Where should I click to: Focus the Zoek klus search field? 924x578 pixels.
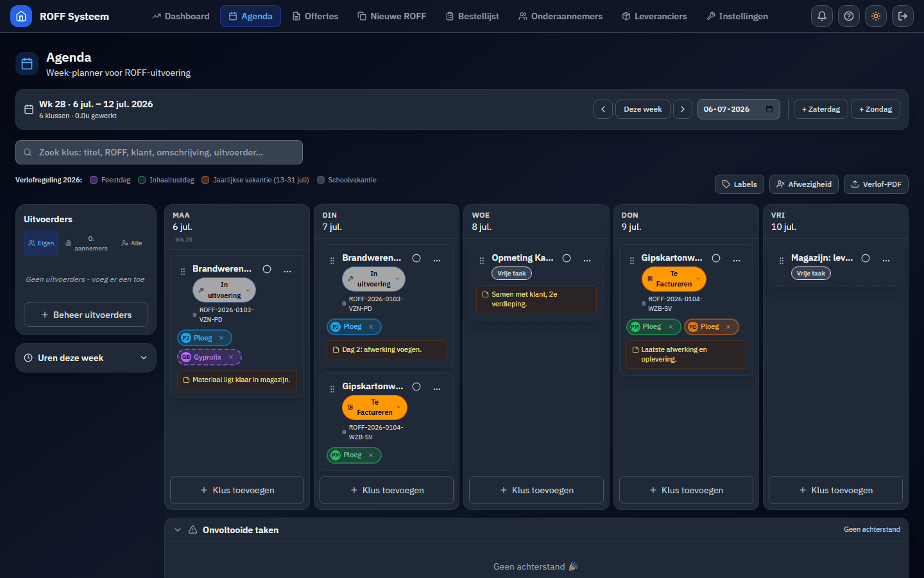tap(159, 152)
